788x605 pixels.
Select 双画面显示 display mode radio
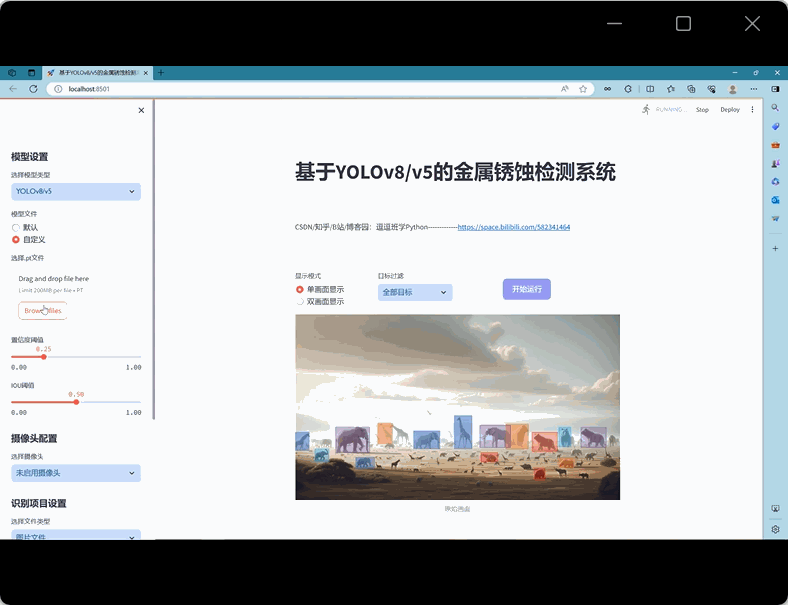[300, 301]
